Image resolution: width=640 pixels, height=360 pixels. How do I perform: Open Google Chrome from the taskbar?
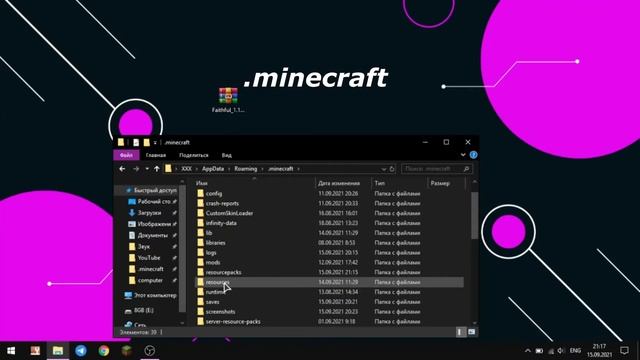(104, 351)
